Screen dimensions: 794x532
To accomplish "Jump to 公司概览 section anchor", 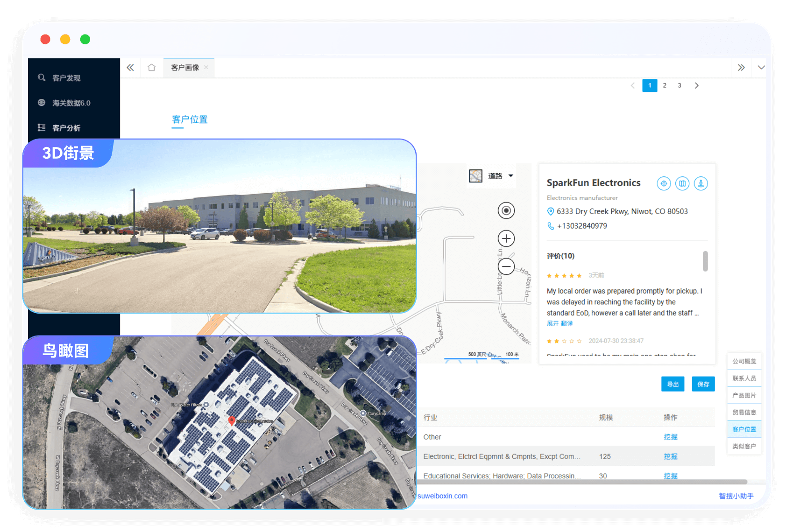I will click(744, 361).
